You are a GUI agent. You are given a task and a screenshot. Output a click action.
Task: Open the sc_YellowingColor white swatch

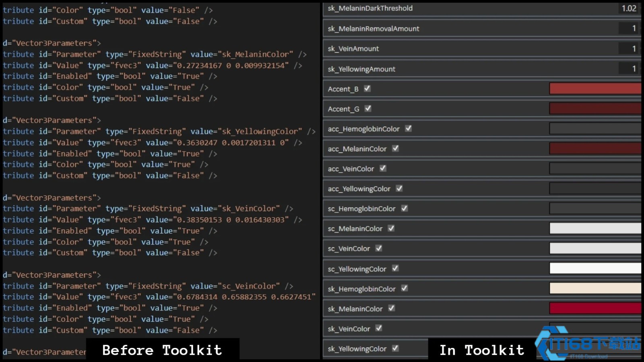coord(595,268)
